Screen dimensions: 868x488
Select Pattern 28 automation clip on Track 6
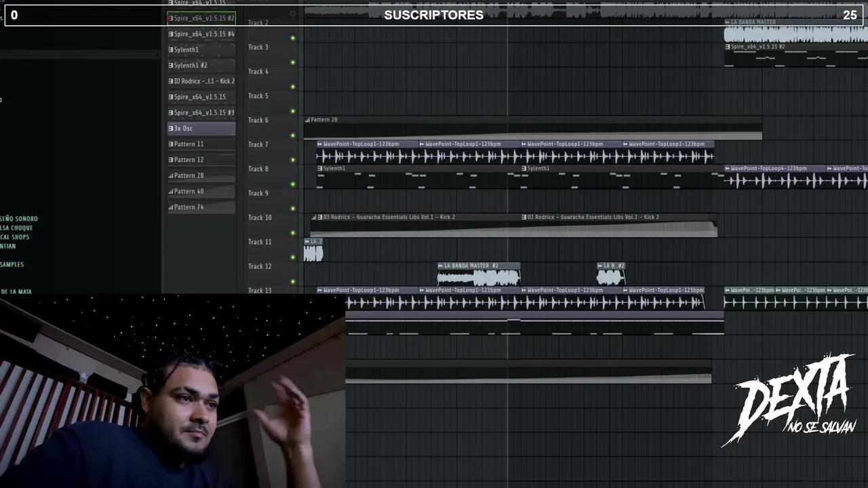coord(533,128)
